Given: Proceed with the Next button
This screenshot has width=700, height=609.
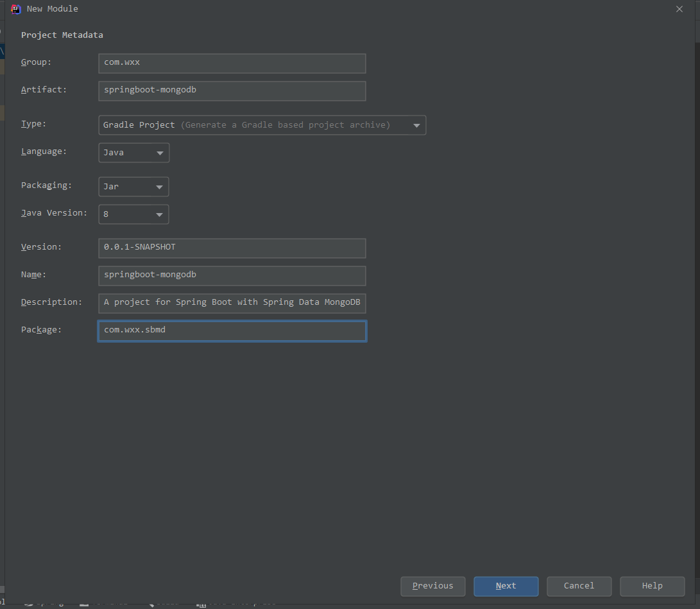Looking at the screenshot, I should 506,587.
